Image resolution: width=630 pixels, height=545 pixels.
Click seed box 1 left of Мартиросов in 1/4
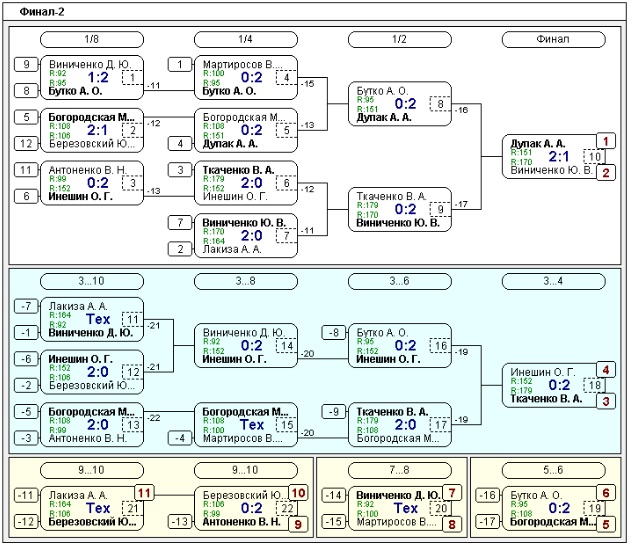[180, 64]
